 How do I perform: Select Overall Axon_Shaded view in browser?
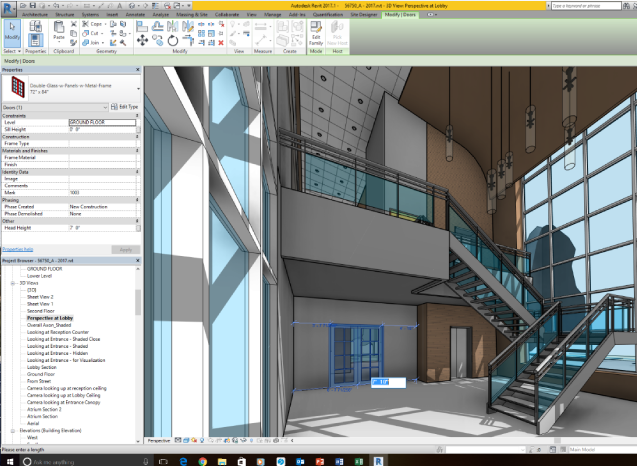49,325
